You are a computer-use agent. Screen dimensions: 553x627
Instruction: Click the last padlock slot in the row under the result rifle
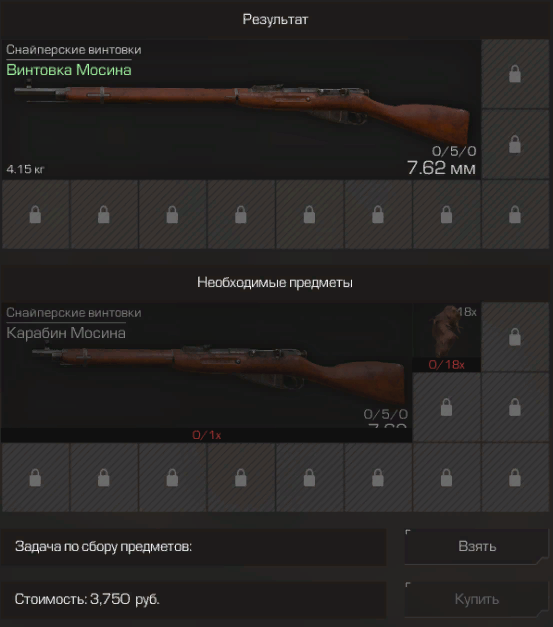[x=515, y=214]
